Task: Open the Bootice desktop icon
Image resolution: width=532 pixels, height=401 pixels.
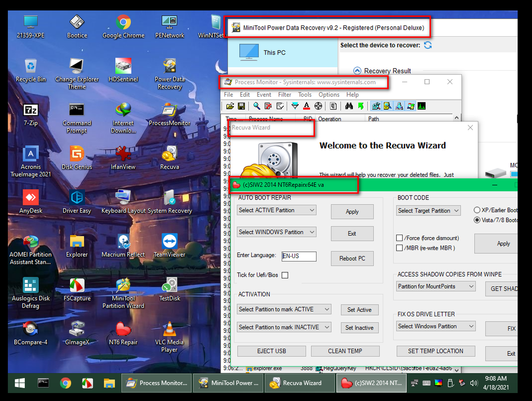Action: coord(77,27)
